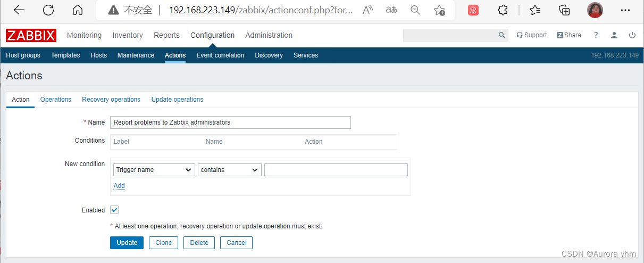The height and width of the screenshot is (263, 644).
Task: Click the Delete button
Action: [199, 243]
